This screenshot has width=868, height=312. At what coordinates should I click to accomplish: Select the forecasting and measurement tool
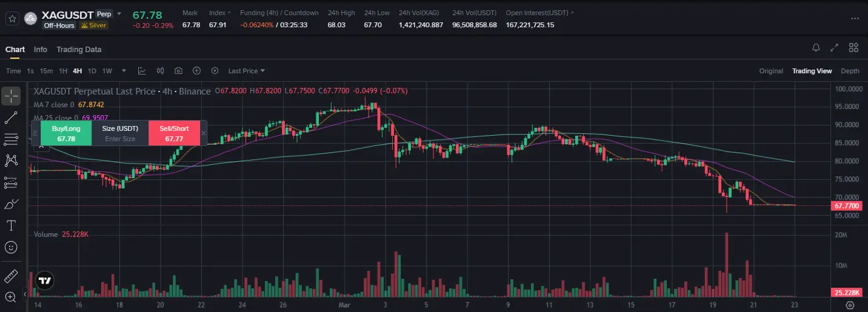coord(11,182)
